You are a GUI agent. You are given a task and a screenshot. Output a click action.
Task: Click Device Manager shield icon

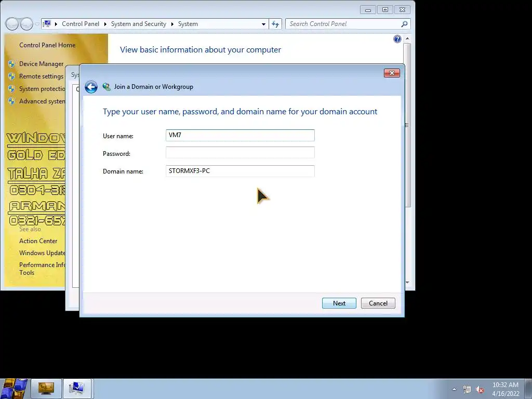click(x=11, y=64)
